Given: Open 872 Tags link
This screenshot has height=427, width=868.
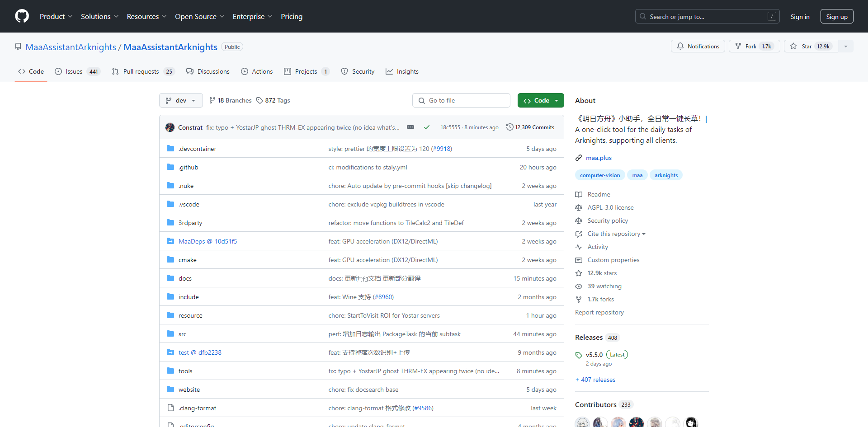Looking at the screenshot, I should [x=273, y=100].
